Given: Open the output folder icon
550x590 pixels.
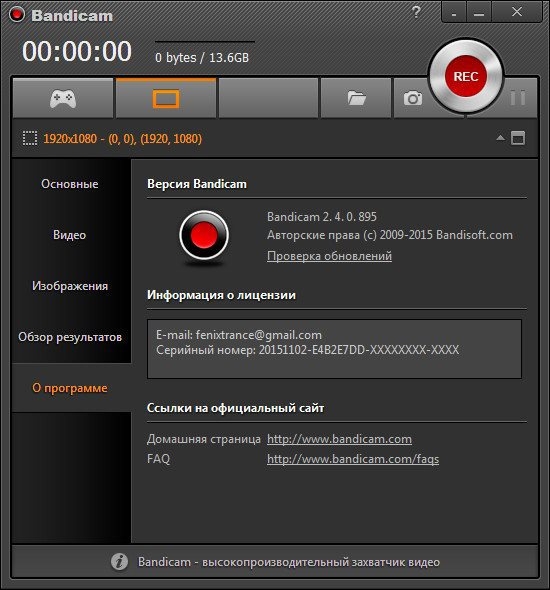Looking at the screenshot, I should pos(356,99).
